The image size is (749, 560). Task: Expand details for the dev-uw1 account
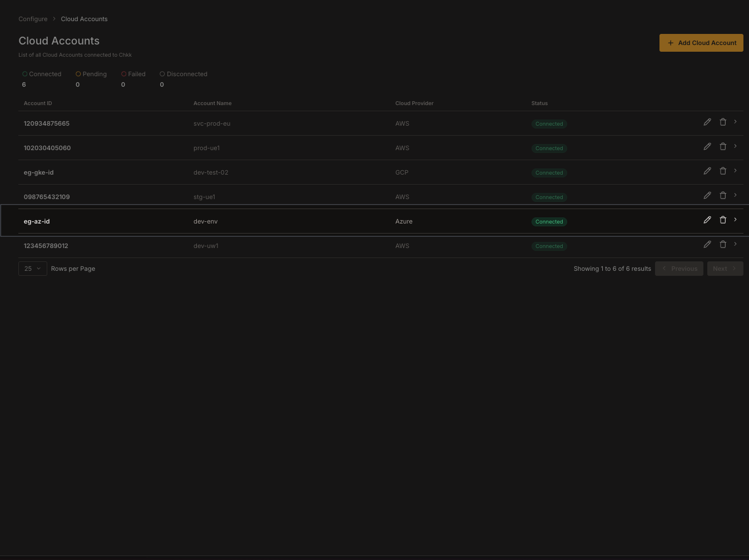735,244
